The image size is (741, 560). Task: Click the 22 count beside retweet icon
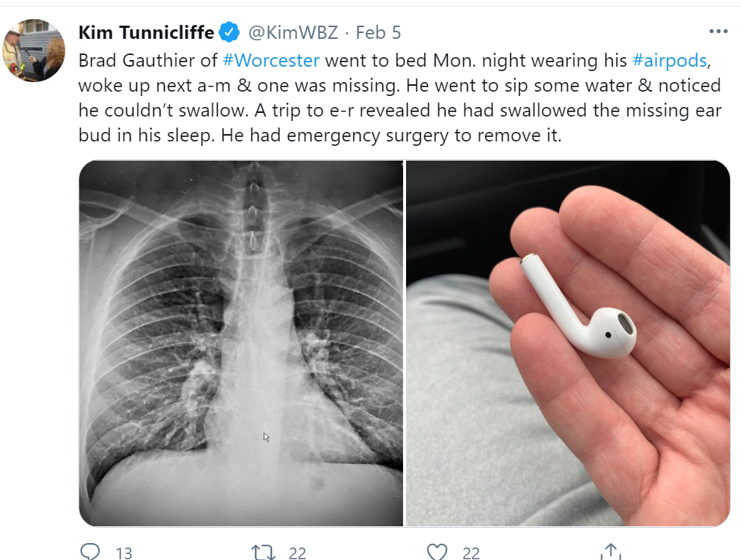(x=297, y=553)
